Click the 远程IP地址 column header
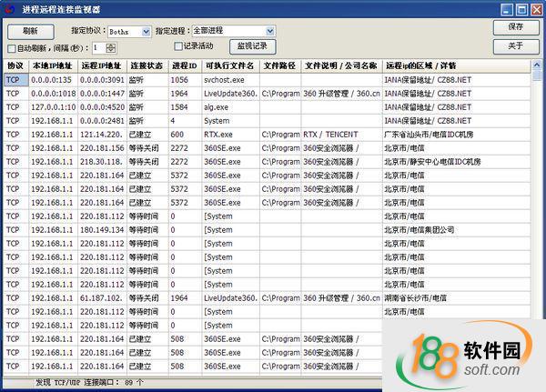 coord(101,65)
